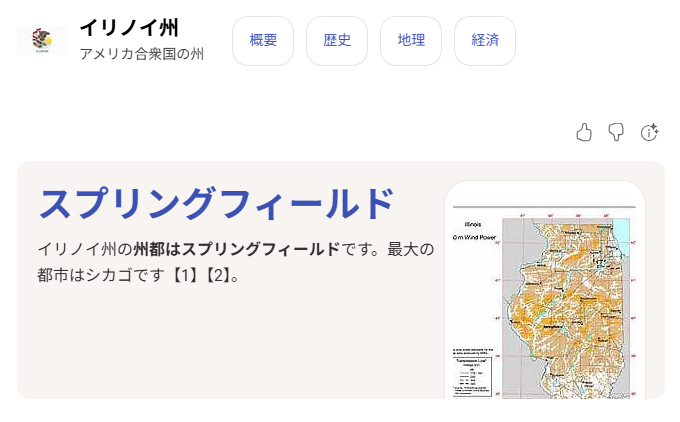Click the '0 m Wind Power' map caption

[x=477, y=238]
